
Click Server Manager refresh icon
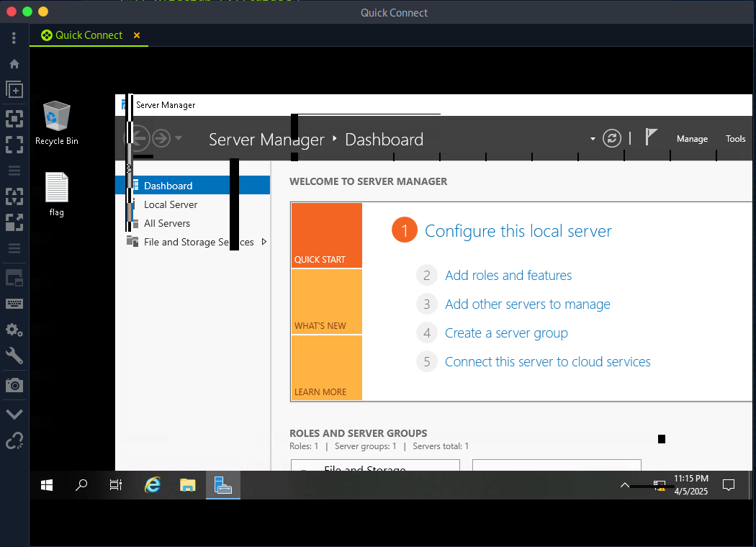coord(612,139)
